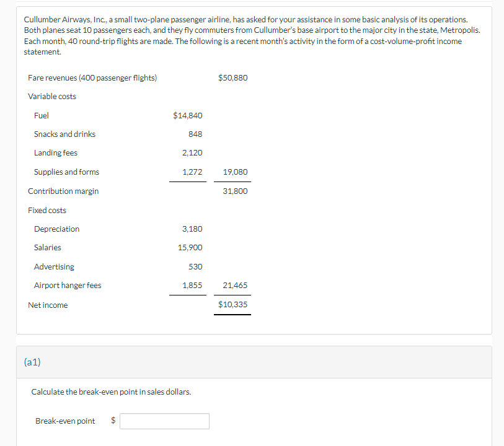Image resolution: width=504 pixels, height=446 pixels.
Task: Click the Net income value $10,335
Action: (x=232, y=304)
